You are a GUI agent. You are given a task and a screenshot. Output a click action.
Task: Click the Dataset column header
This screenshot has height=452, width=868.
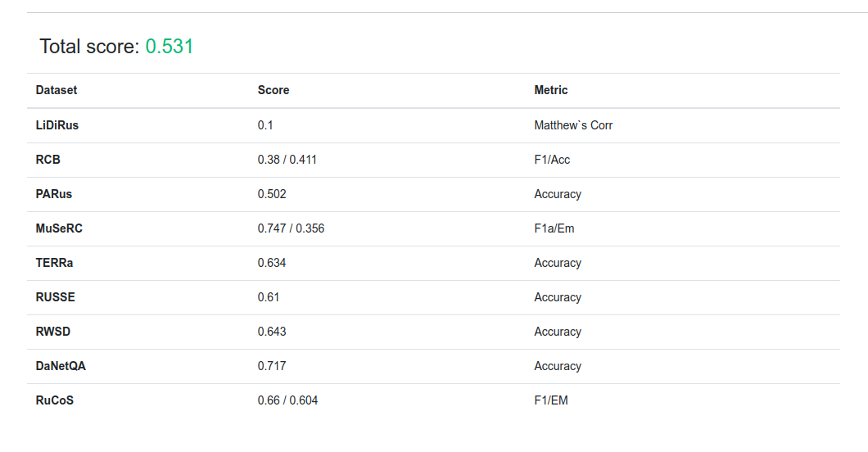click(x=57, y=90)
